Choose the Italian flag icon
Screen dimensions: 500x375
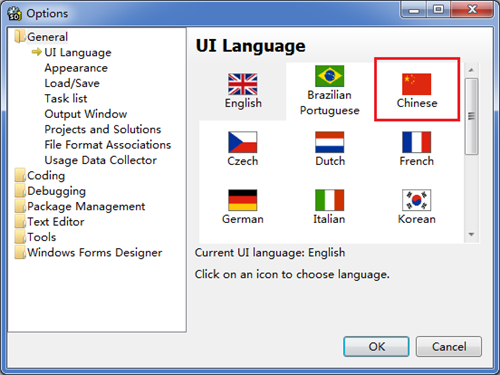coord(329,200)
